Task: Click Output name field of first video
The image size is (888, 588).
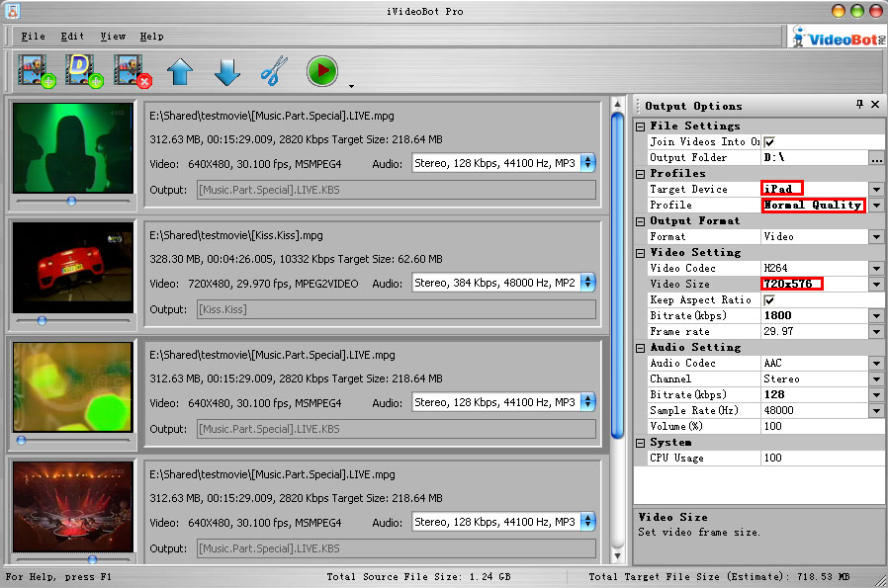Action: pyautogui.click(x=397, y=190)
